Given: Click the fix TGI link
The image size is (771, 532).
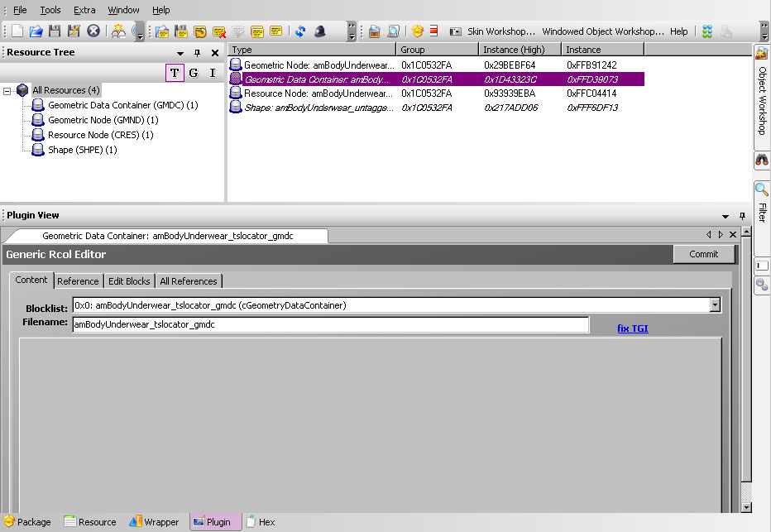Looking at the screenshot, I should 632,328.
